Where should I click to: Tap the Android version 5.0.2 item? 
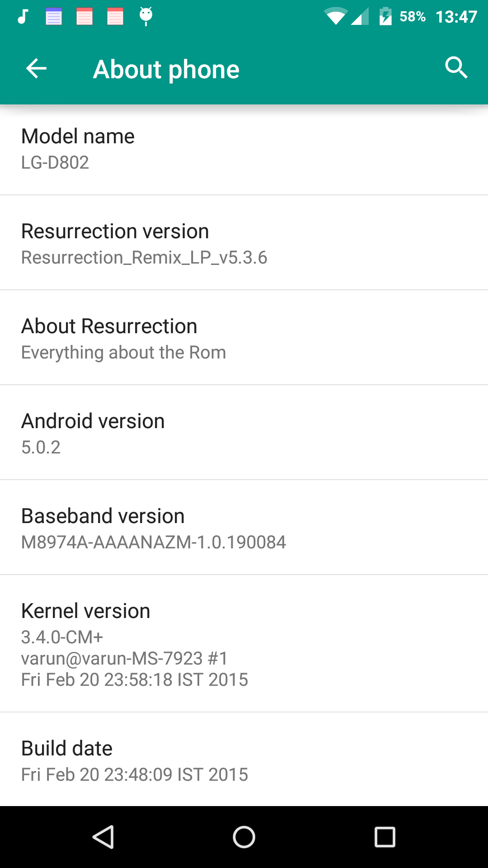(244, 433)
